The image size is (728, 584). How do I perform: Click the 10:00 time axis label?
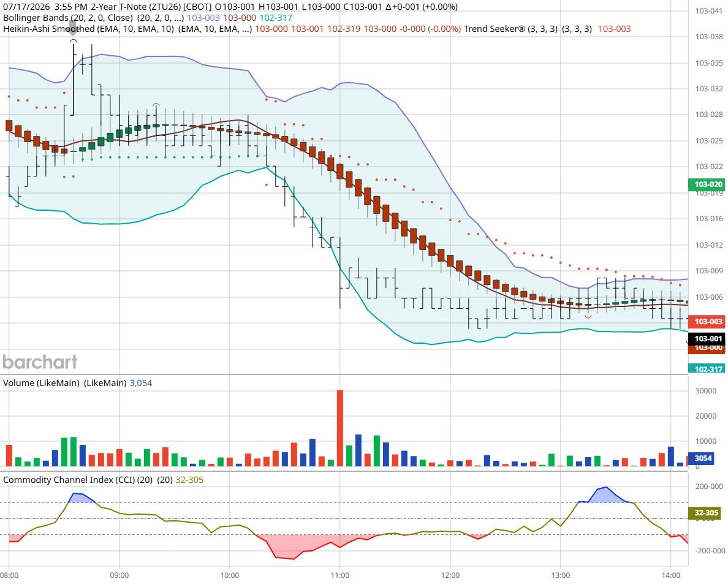[229, 575]
